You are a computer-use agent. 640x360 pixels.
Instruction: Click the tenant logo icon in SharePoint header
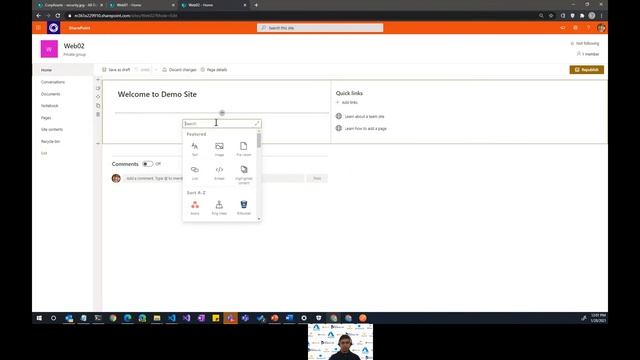53,28
